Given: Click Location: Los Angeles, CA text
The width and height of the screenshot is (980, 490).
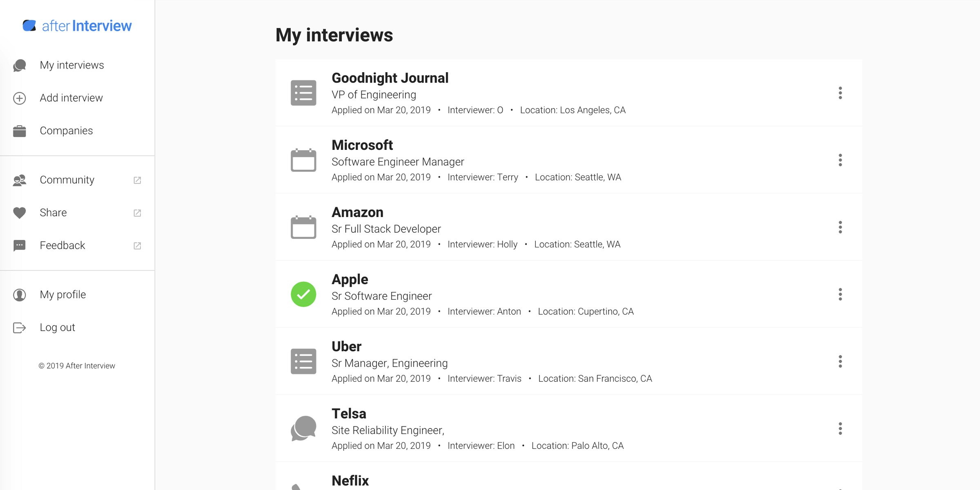Looking at the screenshot, I should click(x=572, y=110).
